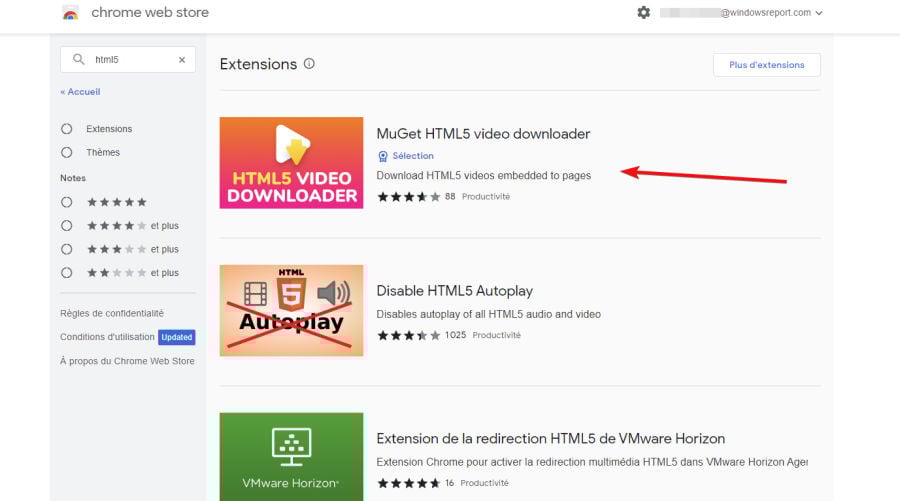Filter by three stars et plus
The width and height of the screenshot is (900, 501).
coord(67,249)
